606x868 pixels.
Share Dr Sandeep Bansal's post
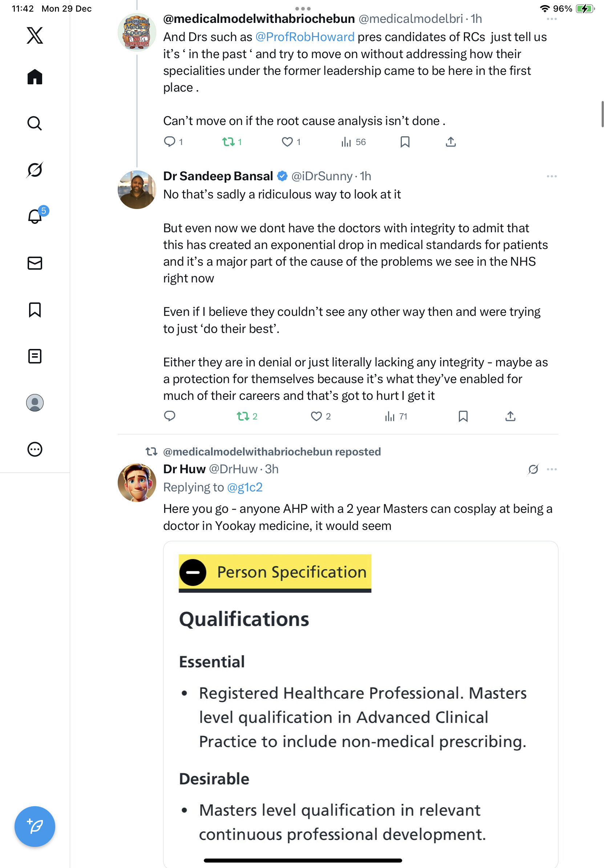pos(510,416)
